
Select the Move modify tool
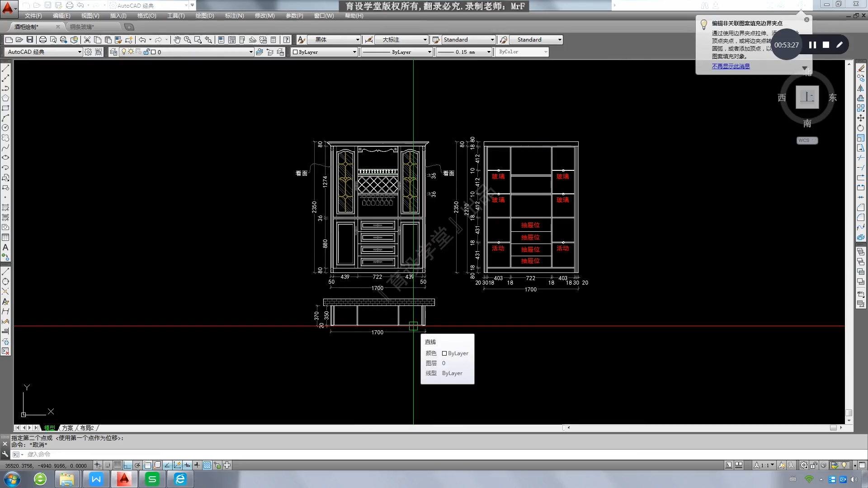click(x=861, y=118)
